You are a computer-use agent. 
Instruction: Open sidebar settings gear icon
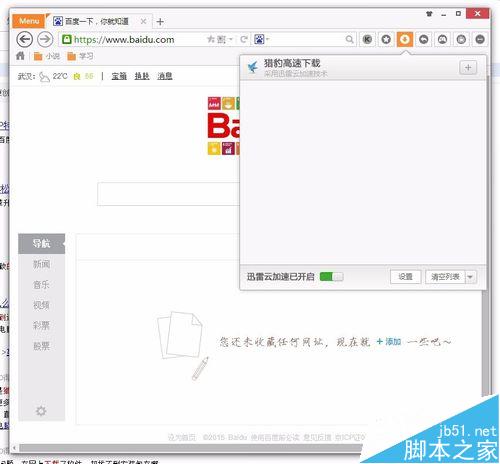point(41,411)
